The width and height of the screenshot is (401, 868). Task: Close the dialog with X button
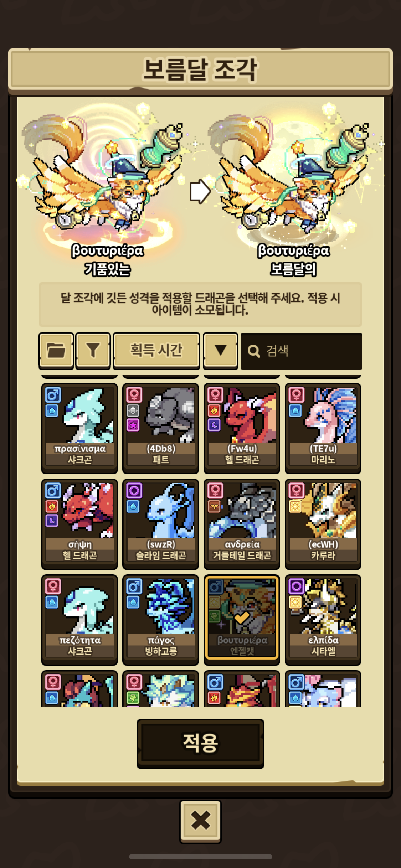click(x=200, y=821)
